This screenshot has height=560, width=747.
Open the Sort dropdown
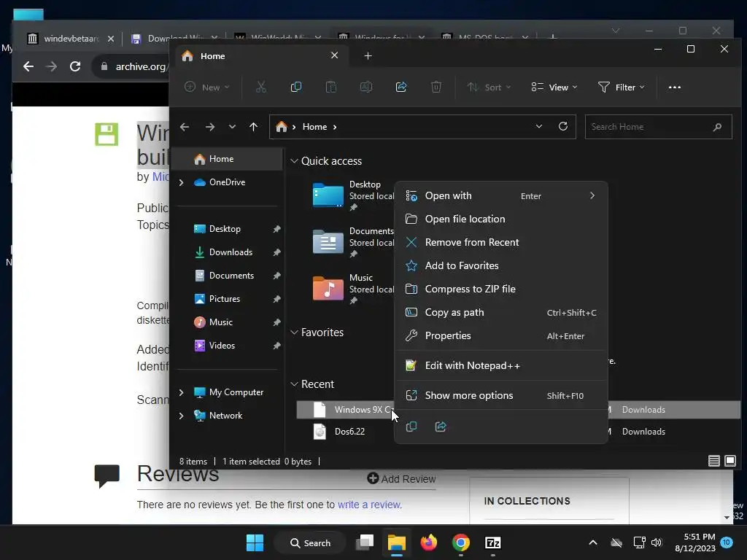489,87
